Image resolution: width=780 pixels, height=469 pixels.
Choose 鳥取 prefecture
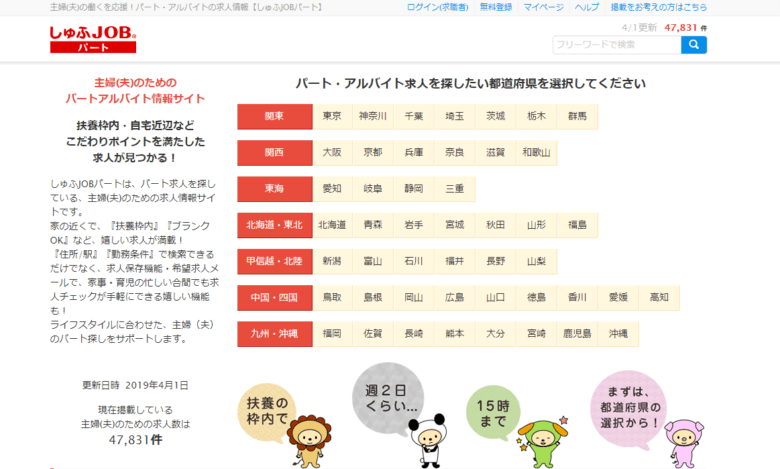pyautogui.click(x=332, y=298)
